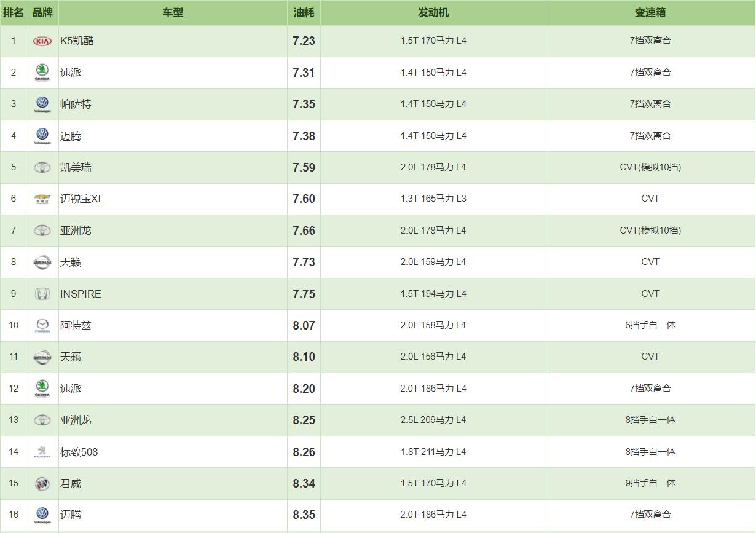Open the 标致508 model link
This screenshot has width=756, height=533.
[x=79, y=452]
